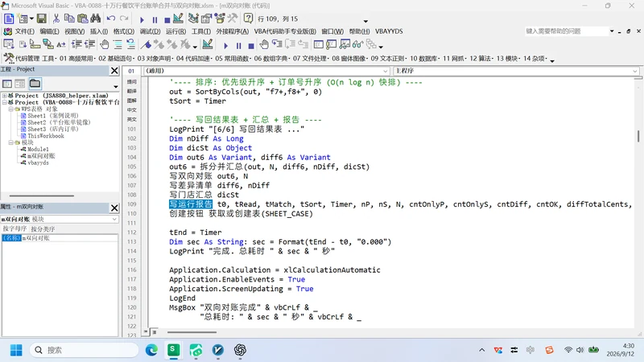Open the VBAYYDS menu

coord(389,31)
